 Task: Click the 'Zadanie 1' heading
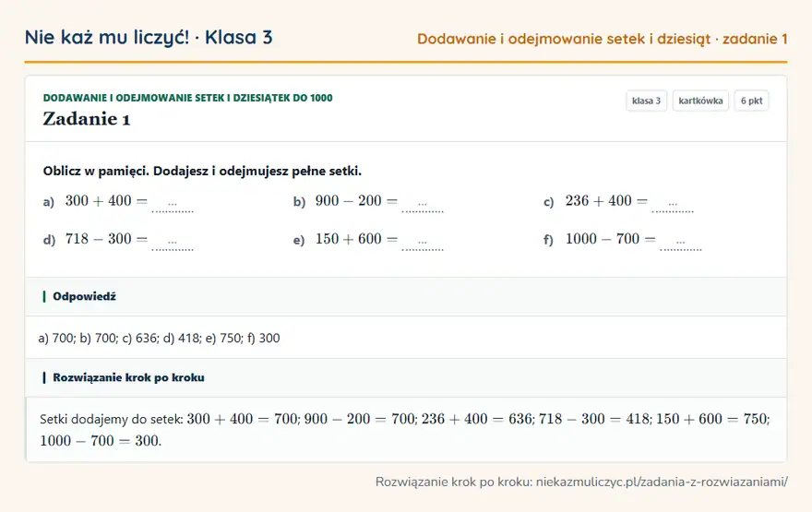[x=87, y=119]
